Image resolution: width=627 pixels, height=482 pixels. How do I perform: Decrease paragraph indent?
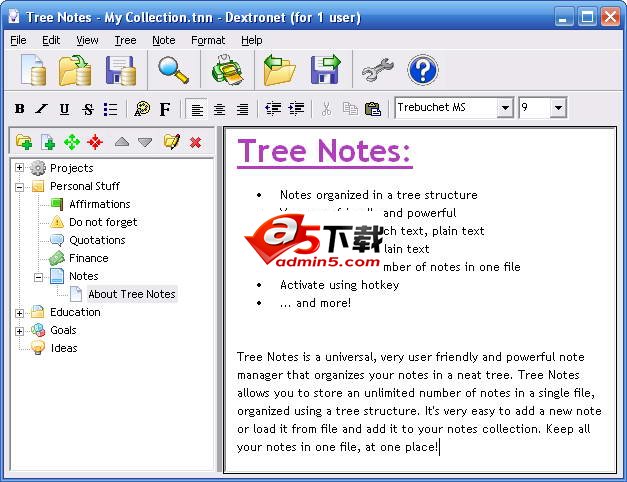tap(273, 108)
